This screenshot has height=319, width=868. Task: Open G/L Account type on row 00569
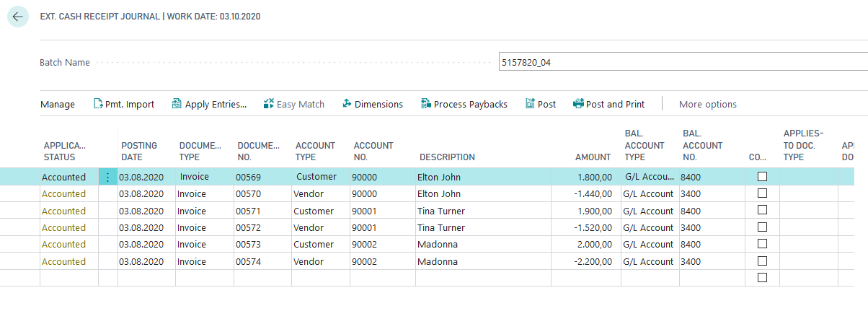click(650, 177)
